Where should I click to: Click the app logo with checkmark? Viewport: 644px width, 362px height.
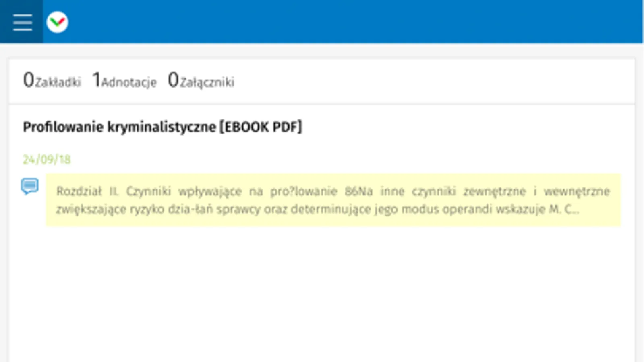pyautogui.click(x=57, y=22)
